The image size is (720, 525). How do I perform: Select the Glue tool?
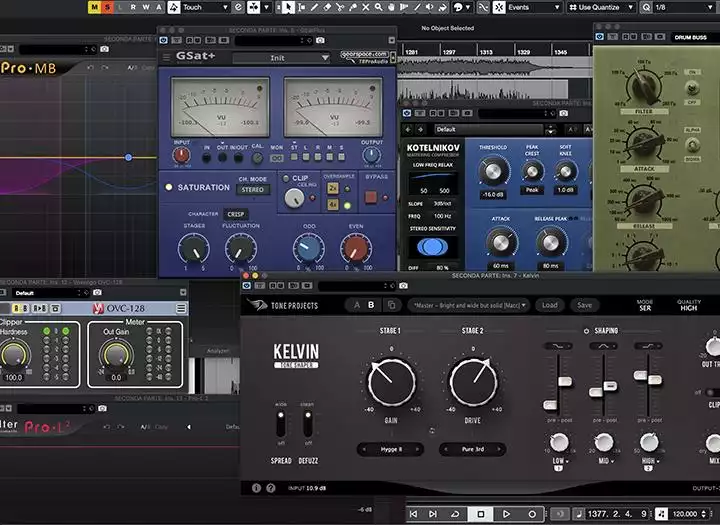(353, 7)
